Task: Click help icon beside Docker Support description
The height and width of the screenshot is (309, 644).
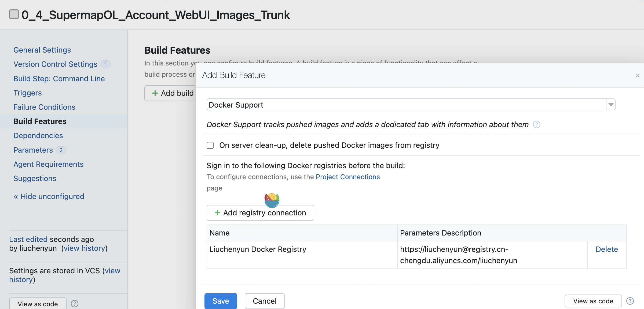Action: pyautogui.click(x=536, y=125)
